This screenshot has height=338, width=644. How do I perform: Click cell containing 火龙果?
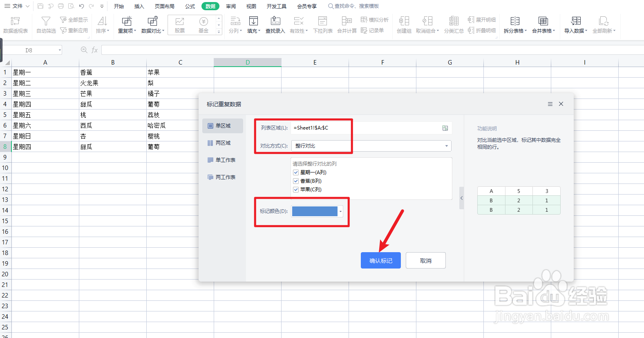pos(113,83)
